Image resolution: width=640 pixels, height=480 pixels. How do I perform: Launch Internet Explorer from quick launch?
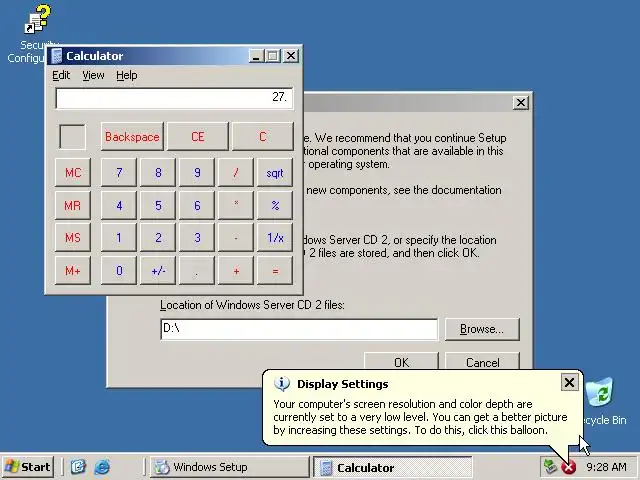pyautogui.click(x=102, y=467)
